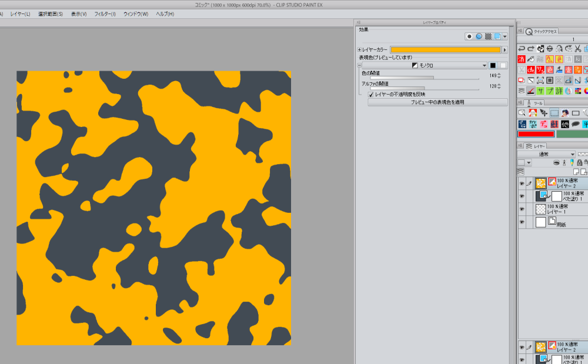Open the 通常 blending mode dropdown
The width and height of the screenshot is (588, 364).
point(546,154)
